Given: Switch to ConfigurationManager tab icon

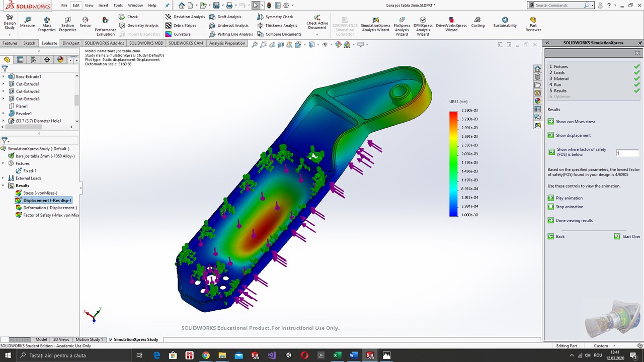Looking at the screenshot, I should pos(33,59).
